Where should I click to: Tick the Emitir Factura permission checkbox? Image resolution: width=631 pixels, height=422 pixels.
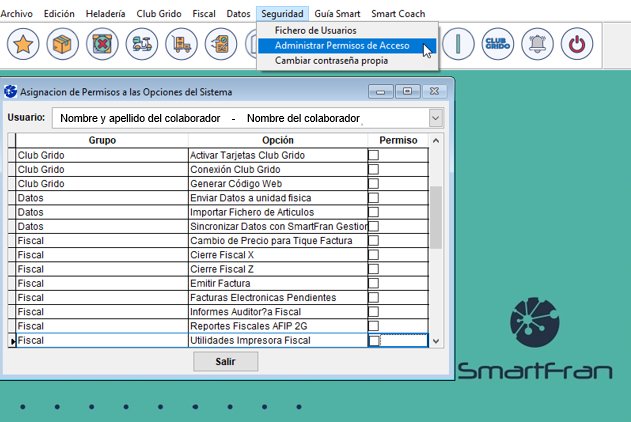pos(374,284)
